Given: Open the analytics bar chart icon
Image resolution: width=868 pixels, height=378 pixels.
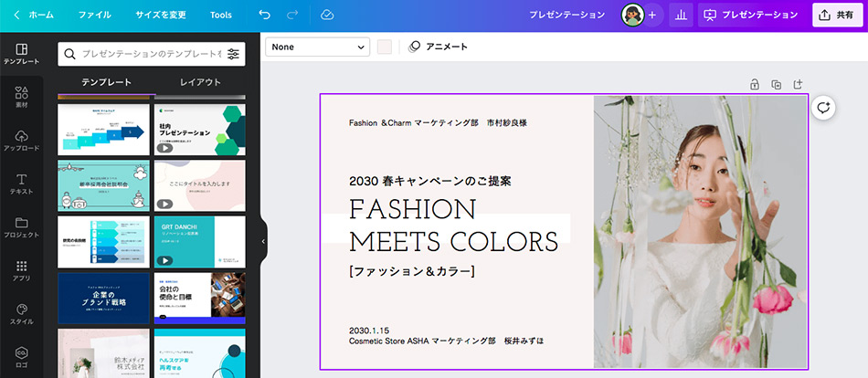Looking at the screenshot, I should 681,15.
